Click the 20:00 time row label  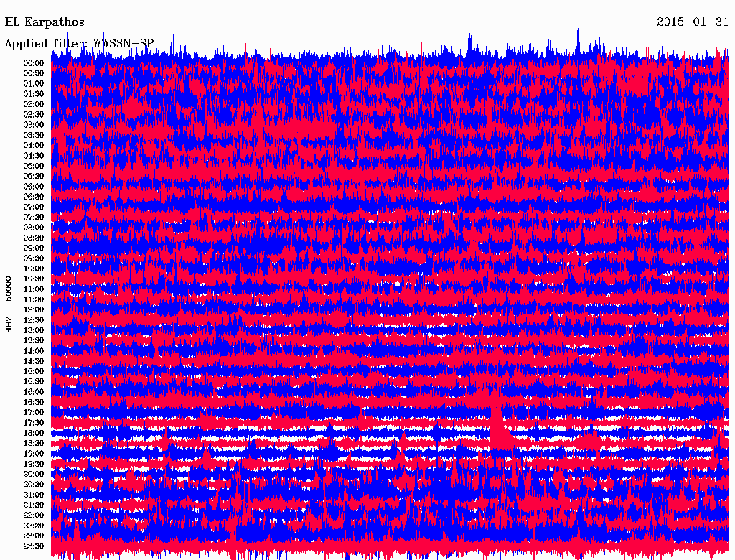(34, 475)
